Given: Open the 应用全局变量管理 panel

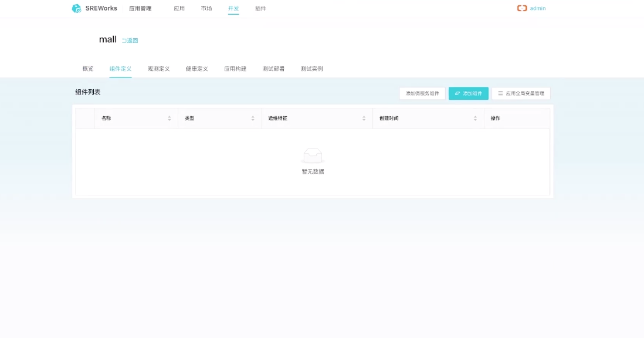Looking at the screenshot, I should (x=521, y=93).
